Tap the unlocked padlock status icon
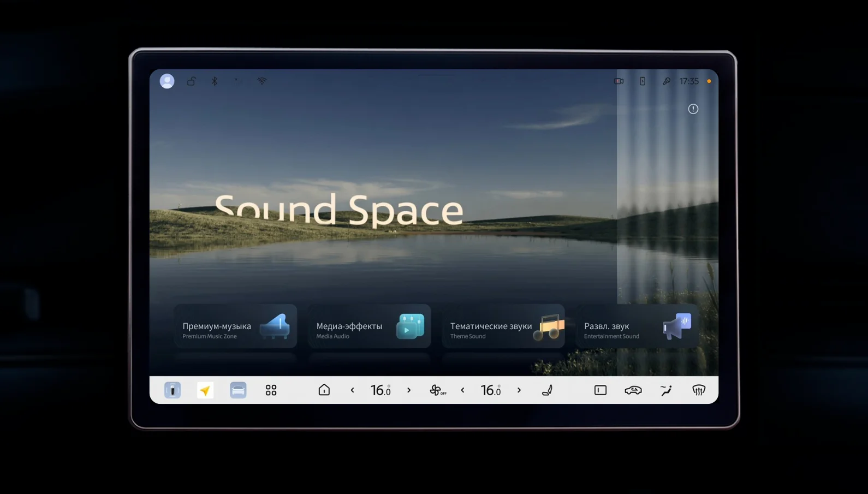 (191, 81)
